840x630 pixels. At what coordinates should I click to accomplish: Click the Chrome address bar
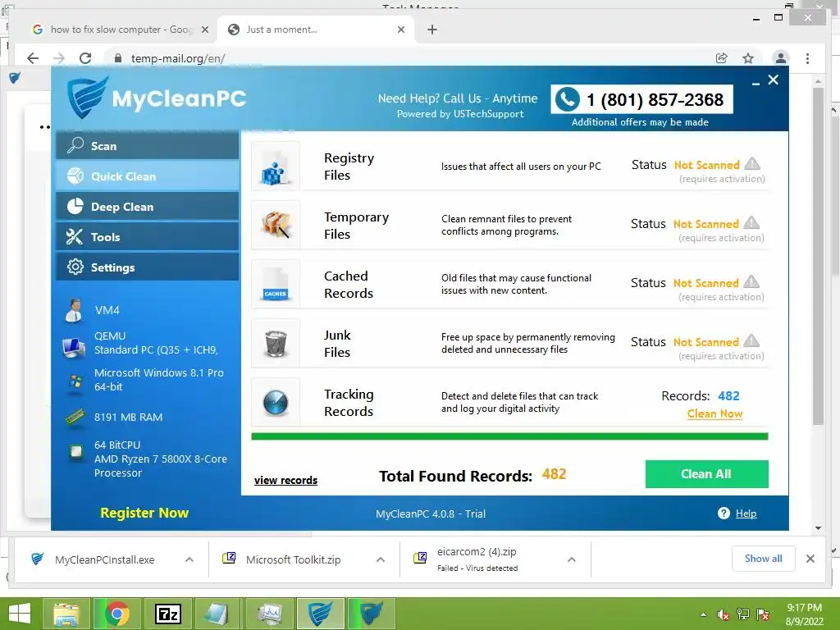point(413,58)
